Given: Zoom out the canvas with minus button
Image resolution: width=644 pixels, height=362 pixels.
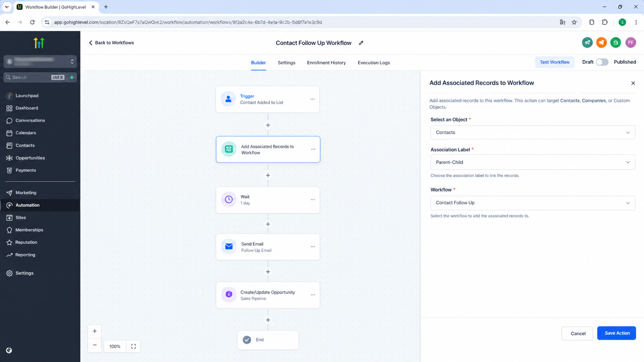Looking at the screenshot, I should point(95,345).
